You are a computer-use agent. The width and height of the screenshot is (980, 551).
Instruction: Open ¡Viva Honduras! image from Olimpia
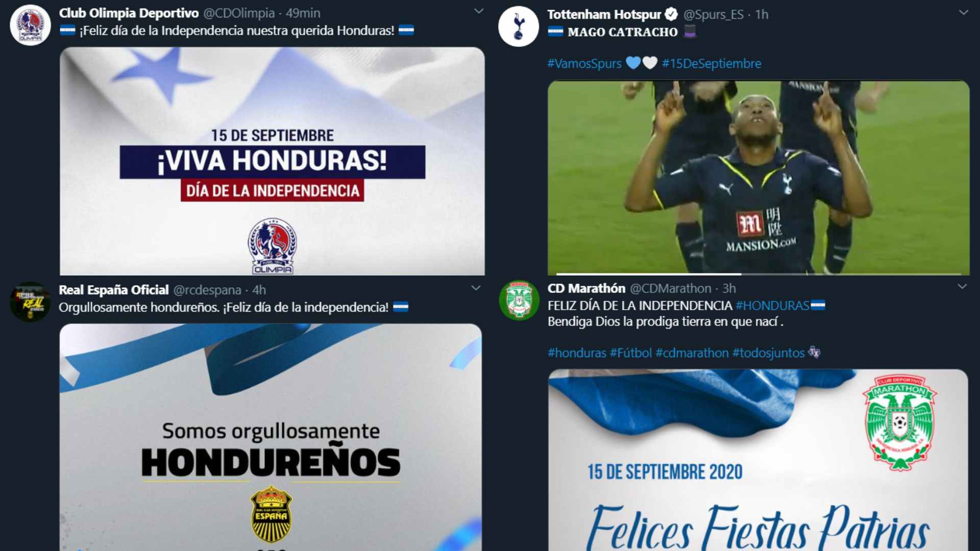point(272,161)
